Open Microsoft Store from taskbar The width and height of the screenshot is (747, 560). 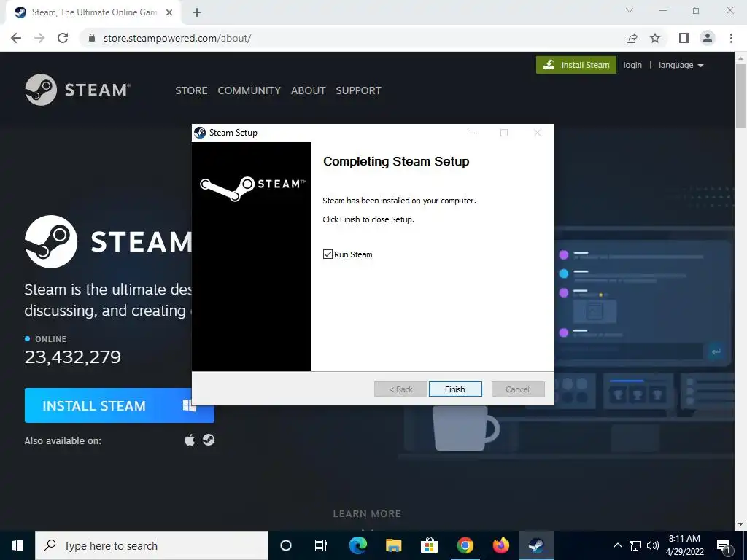429,545
